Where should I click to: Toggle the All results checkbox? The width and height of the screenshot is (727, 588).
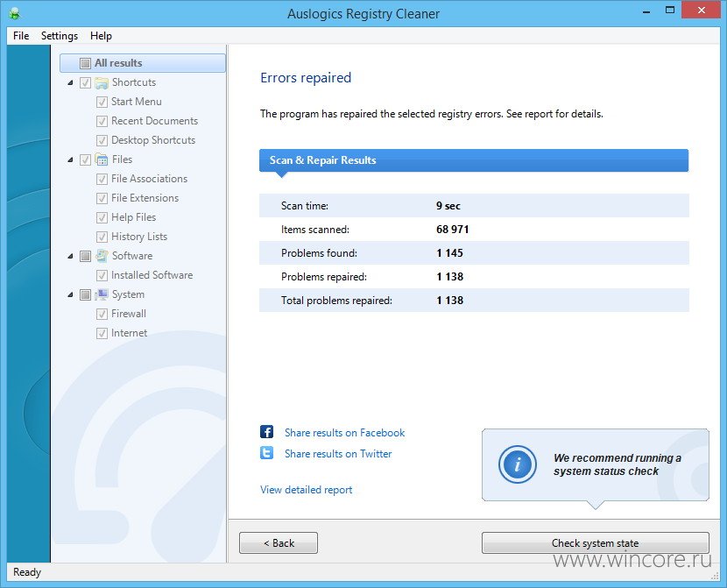[85, 63]
